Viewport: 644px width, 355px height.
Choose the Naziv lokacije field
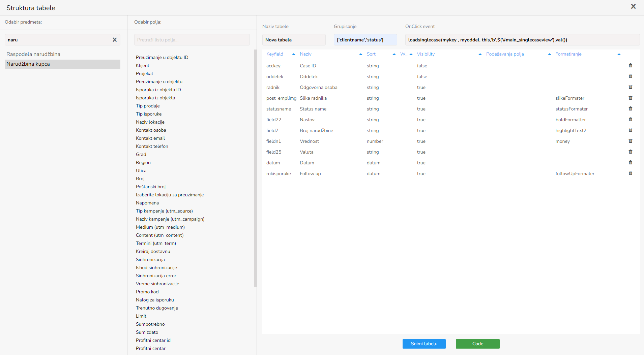click(x=150, y=122)
